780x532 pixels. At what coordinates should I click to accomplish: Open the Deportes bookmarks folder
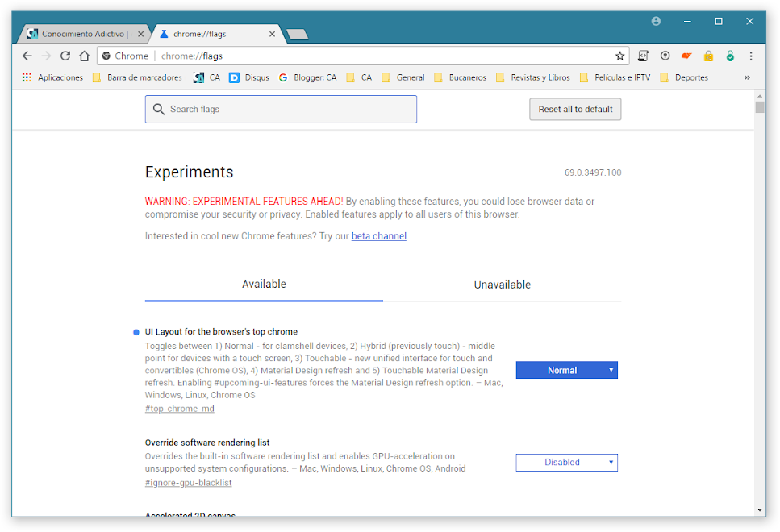click(684, 77)
